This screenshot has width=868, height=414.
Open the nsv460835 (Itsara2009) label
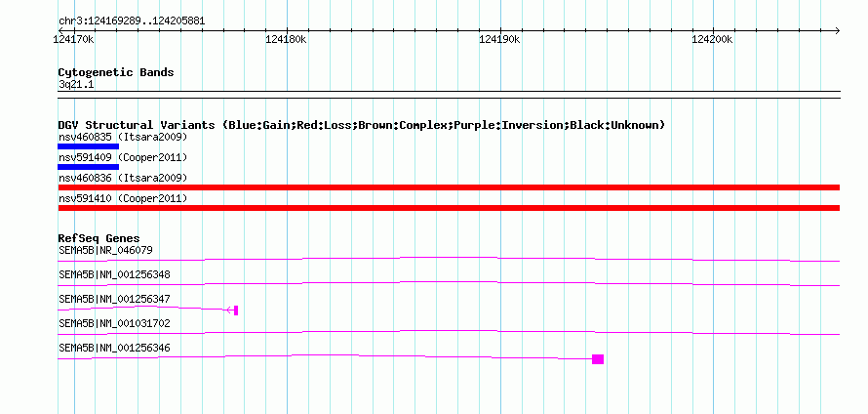(123, 137)
